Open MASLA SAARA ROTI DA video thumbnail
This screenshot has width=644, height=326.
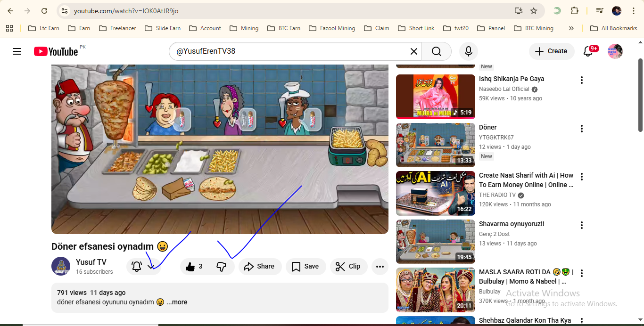436,290
